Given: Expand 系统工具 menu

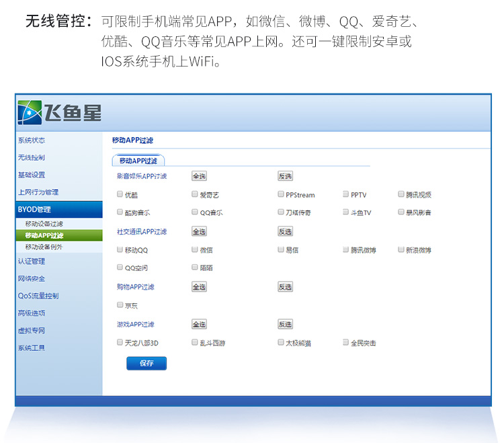Looking at the screenshot, I should pyautogui.click(x=32, y=348).
